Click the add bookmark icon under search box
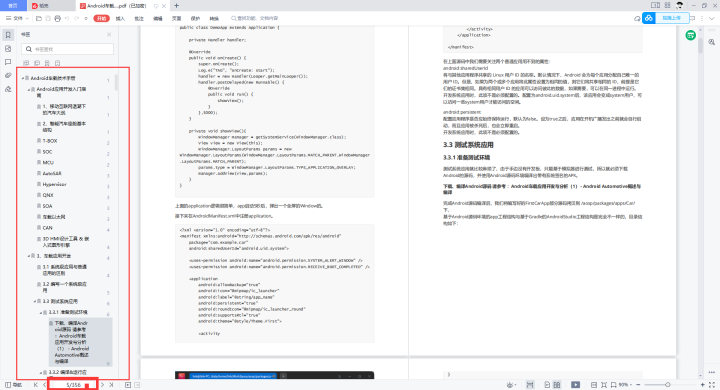Screen dimensions: 720x390 tap(26, 63)
